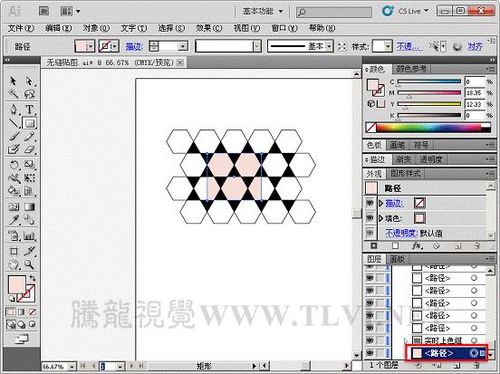Hide the 实时上色组 layer with eye icon

(370, 340)
